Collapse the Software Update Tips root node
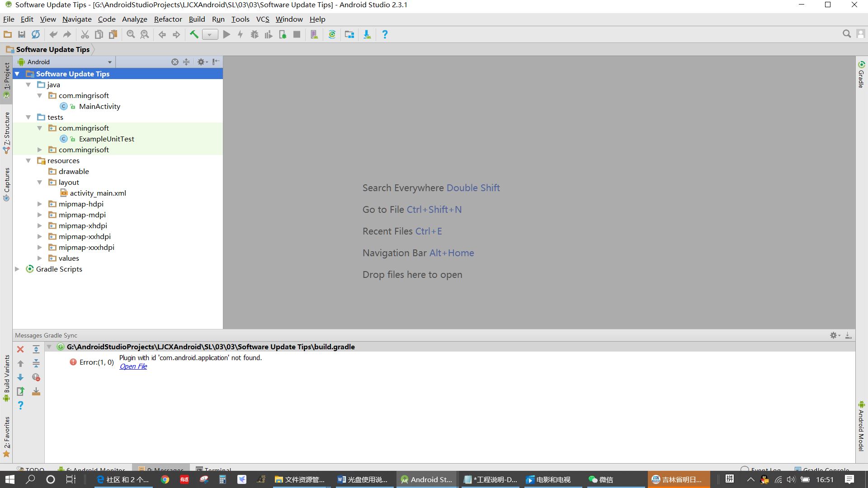The width and height of the screenshot is (868, 488). coord(17,74)
